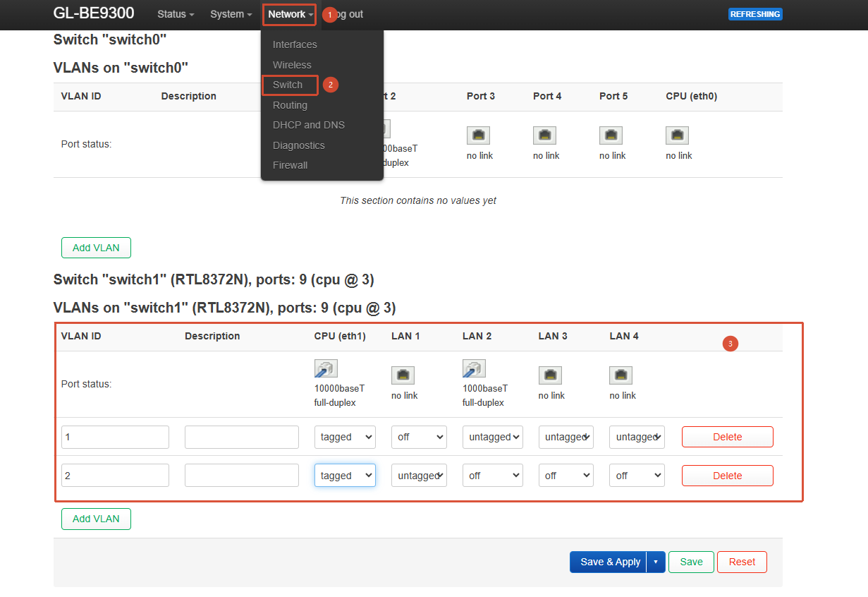This screenshot has width=868, height=597.
Task: Click the switch0 CPU (eth0) port icon
Action: (678, 135)
